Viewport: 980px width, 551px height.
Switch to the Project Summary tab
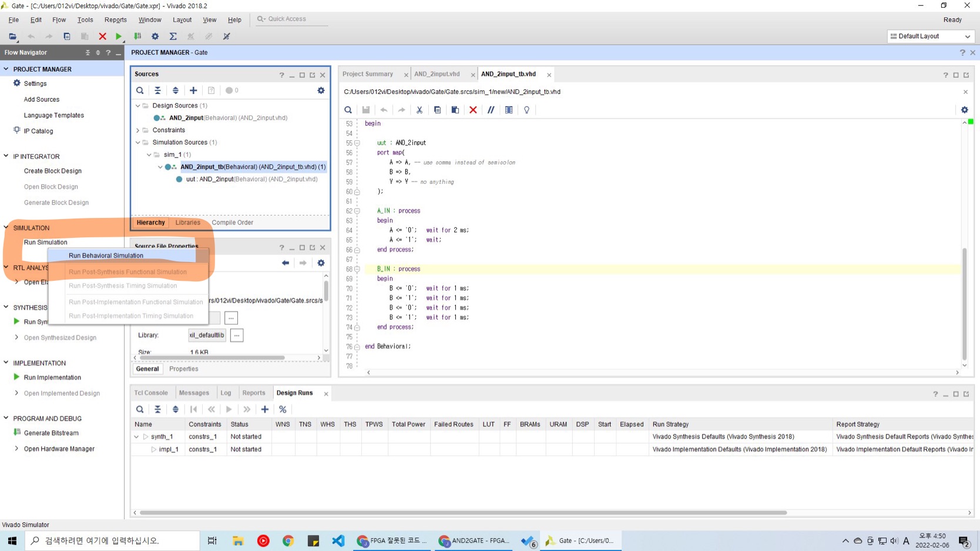[368, 74]
